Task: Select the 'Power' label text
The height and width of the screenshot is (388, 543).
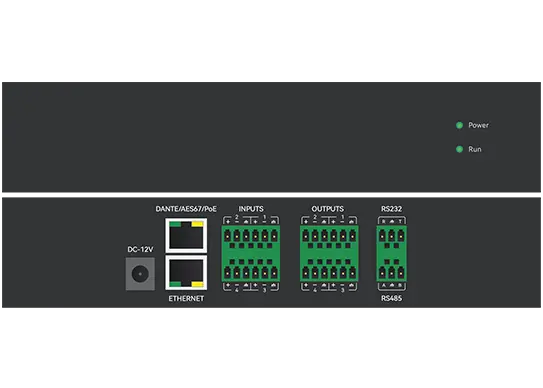Action: tap(478, 125)
